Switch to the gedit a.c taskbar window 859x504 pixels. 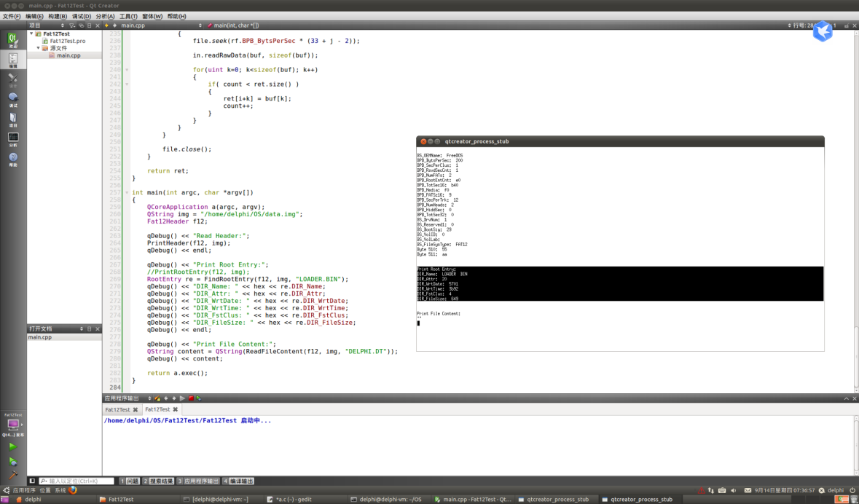(291, 500)
